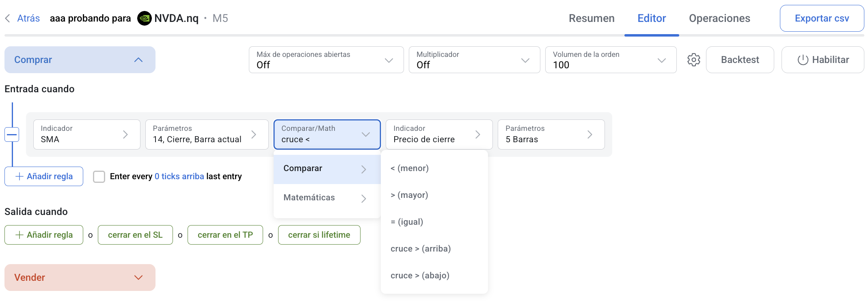Screen dimensions: 868x308
Task: Click the NVDA logo icon
Action: coord(144,18)
